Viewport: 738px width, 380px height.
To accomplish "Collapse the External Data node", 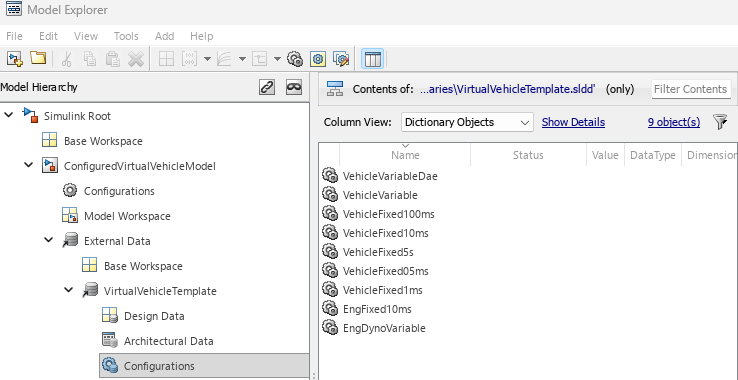I will click(48, 240).
